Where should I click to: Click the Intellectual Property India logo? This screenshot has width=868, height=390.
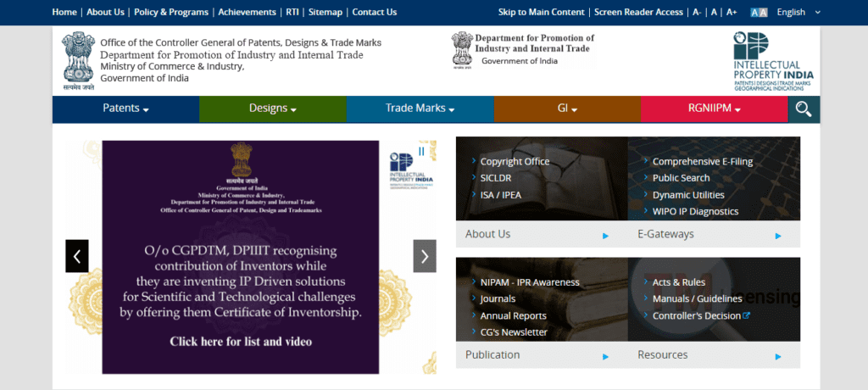click(x=772, y=61)
